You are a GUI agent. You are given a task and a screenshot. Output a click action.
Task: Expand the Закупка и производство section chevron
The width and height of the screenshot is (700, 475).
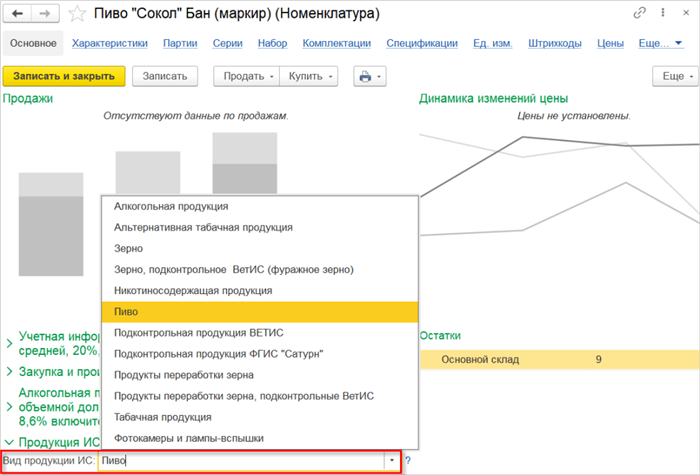(9, 371)
